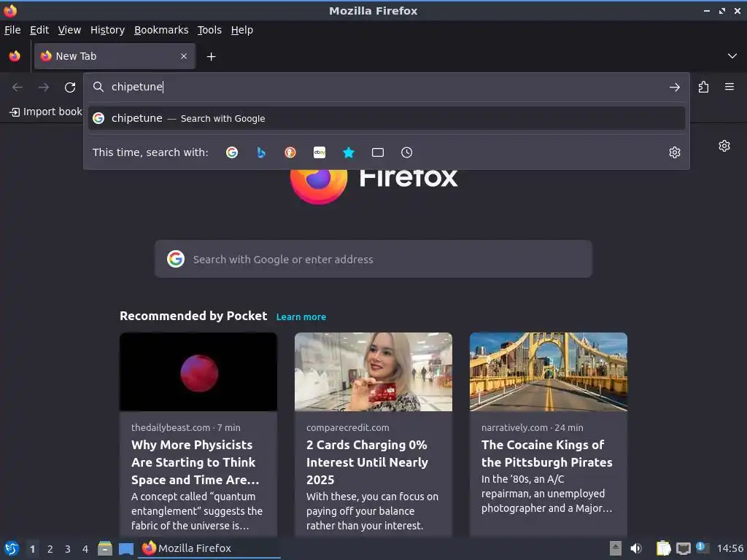Switch to workspace 3
Image resolution: width=747 pixels, height=560 pixels.
pos(68,549)
